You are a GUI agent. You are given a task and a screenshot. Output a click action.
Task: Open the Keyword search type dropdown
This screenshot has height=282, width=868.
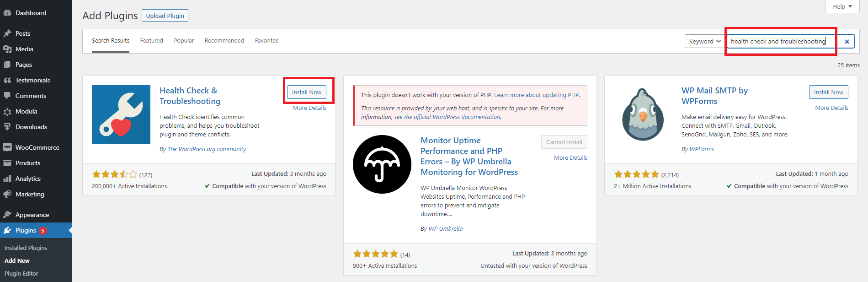705,41
